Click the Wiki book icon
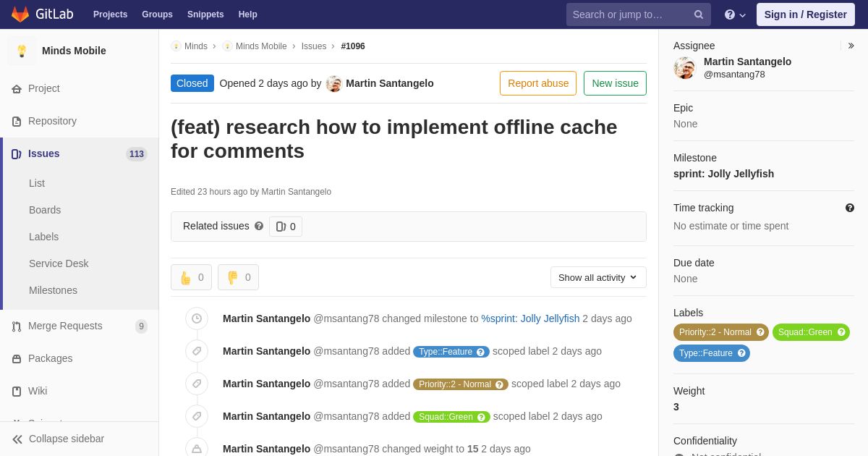This screenshot has width=868, height=456. coord(17,392)
